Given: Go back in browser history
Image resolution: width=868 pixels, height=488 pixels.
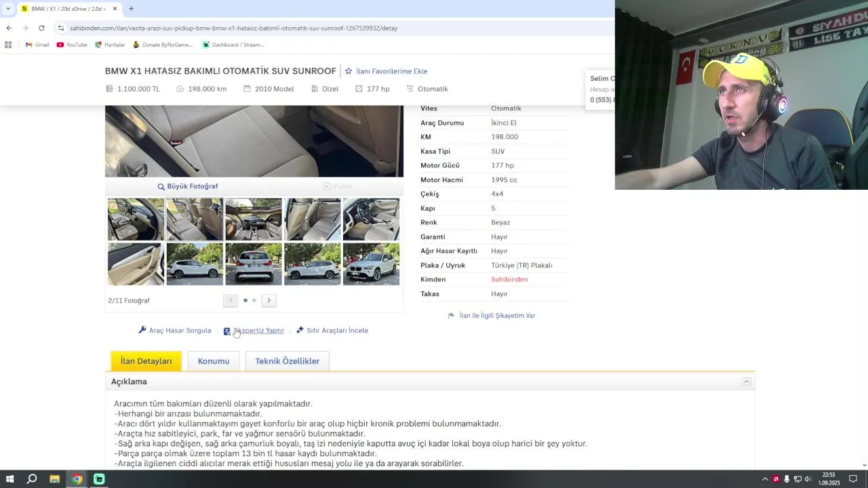Looking at the screenshot, I should pyautogui.click(x=9, y=28).
